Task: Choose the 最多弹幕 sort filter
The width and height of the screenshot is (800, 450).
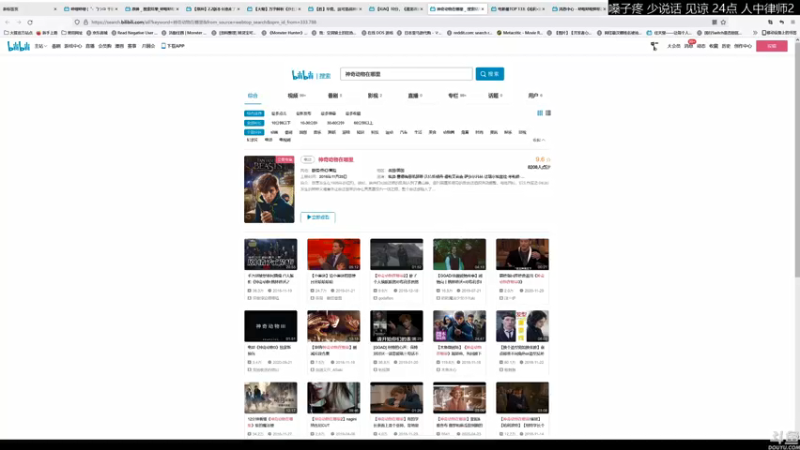Action: click(x=328, y=113)
